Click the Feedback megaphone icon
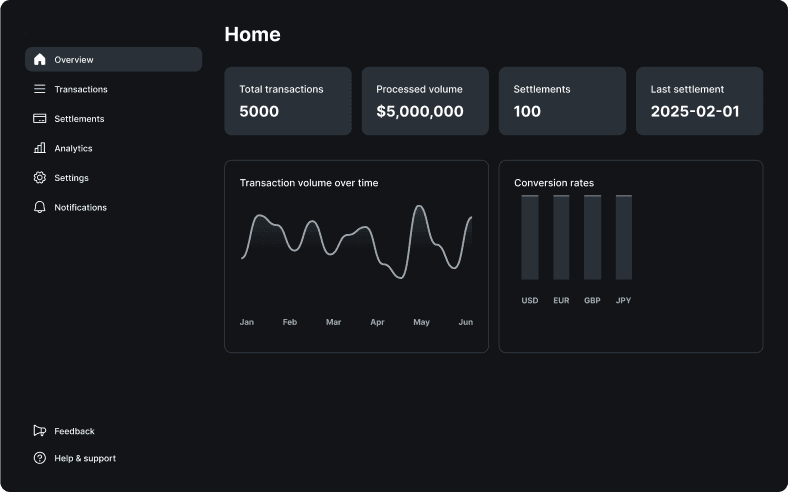Screen dimensions: 788x492 point(40,431)
